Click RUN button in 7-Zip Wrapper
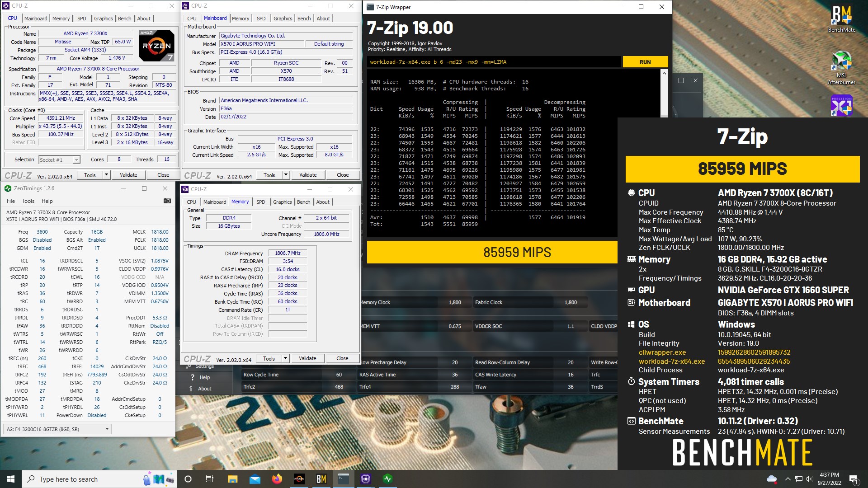Viewport: 868px width, 488px height. click(645, 62)
